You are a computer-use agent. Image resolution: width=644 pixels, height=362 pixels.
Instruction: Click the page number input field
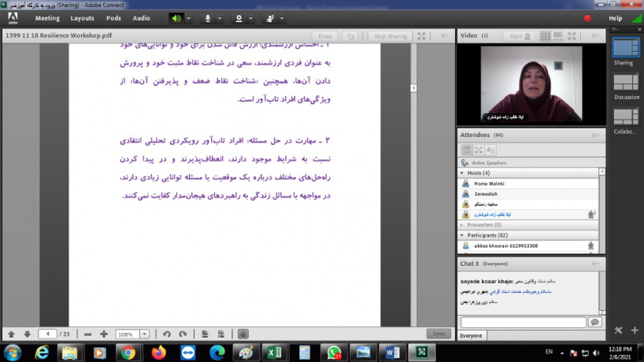pyautogui.click(x=48, y=334)
